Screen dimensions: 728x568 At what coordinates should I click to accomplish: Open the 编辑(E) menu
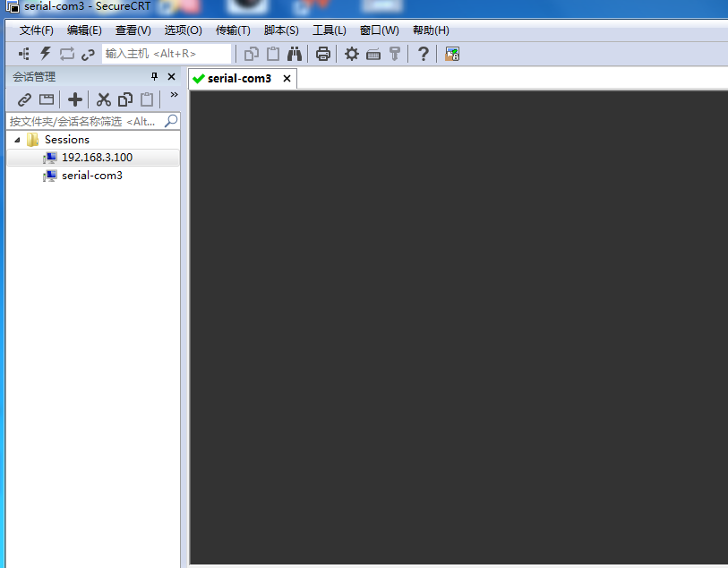click(x=84, y=30)
